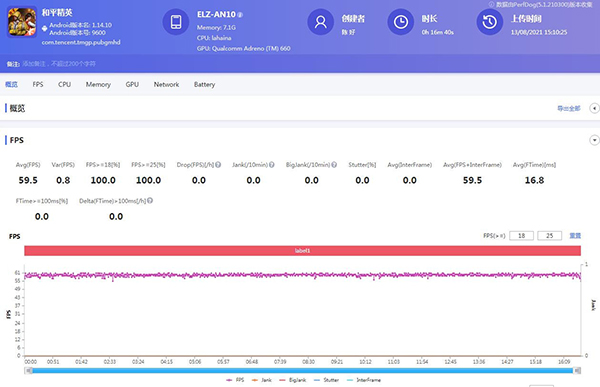Switch to the Network tab

pos(166,84)
